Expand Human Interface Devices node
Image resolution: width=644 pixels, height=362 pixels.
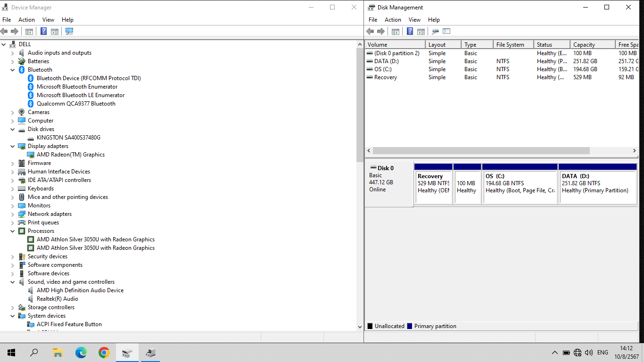point(13,172)
